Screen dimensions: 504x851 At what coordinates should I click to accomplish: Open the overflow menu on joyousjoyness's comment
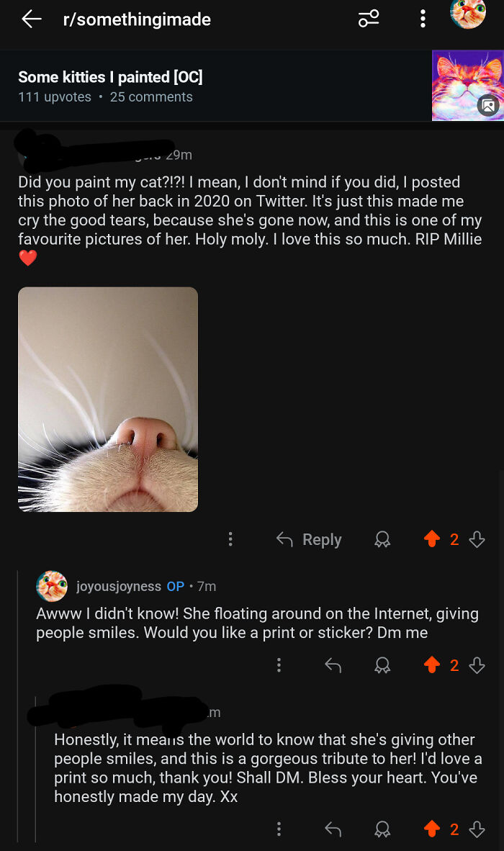tap(279, 665)
